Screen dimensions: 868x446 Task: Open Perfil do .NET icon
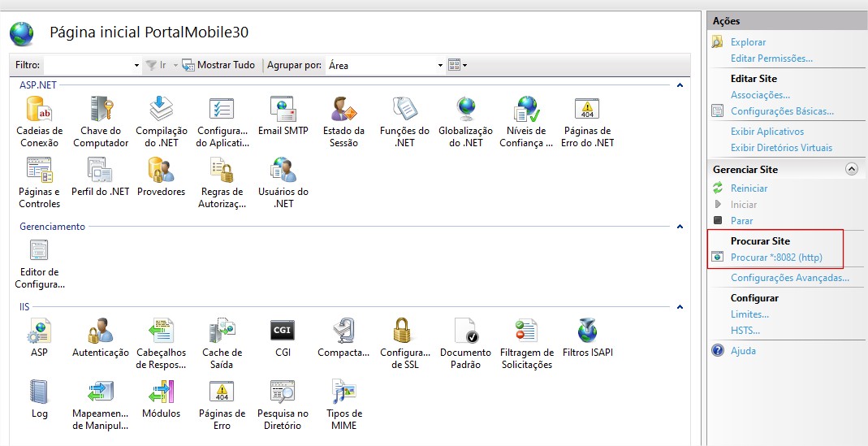coord(100,177)
